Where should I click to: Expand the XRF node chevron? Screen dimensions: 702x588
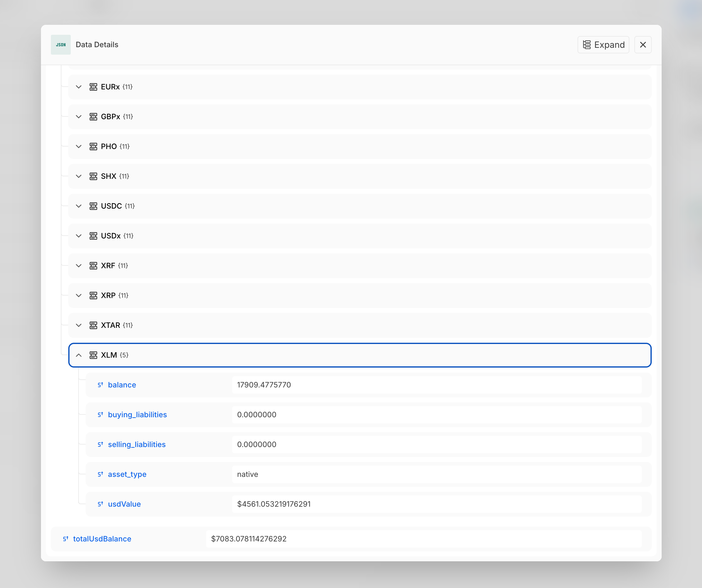[x=79, y=265]
